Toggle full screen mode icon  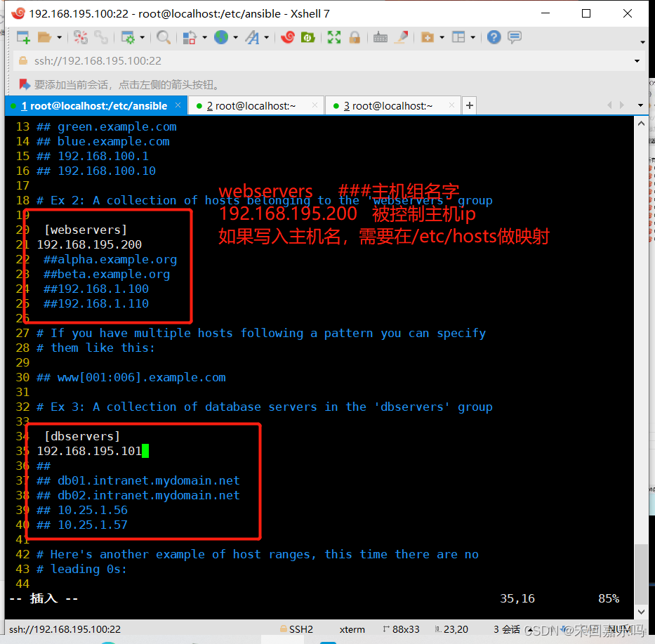pos(333,38)
